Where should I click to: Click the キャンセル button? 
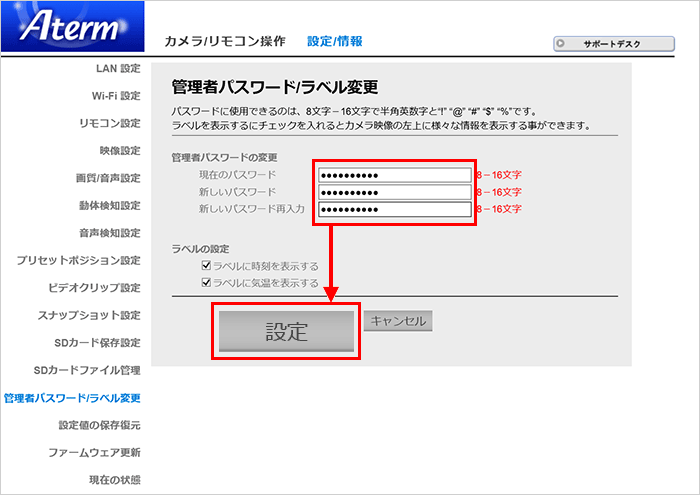(x=399, y=322)
